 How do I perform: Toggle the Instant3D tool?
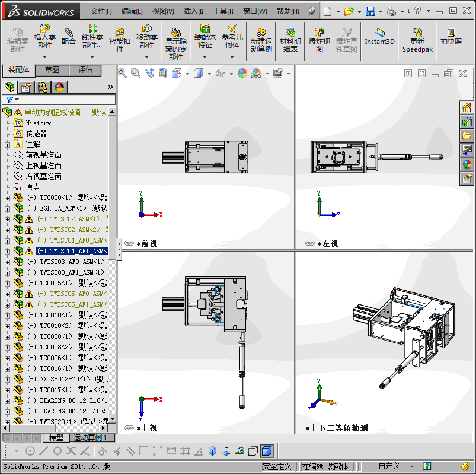click(379, 36)
